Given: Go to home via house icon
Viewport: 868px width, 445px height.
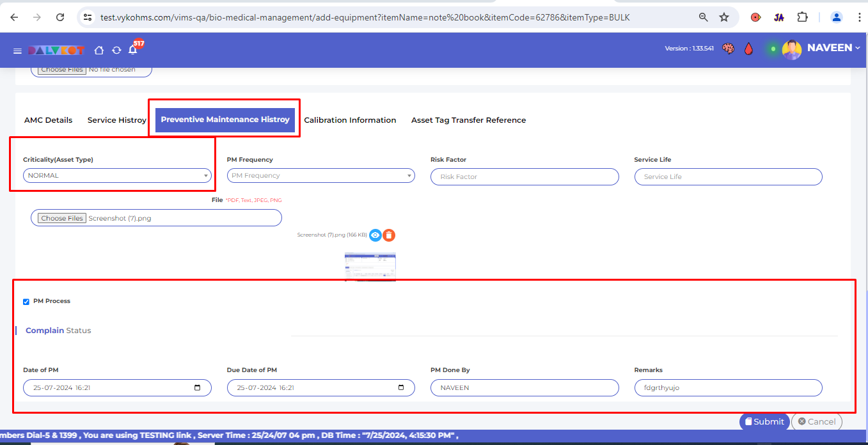Looking at the screenshot, I should click(99, 50).
